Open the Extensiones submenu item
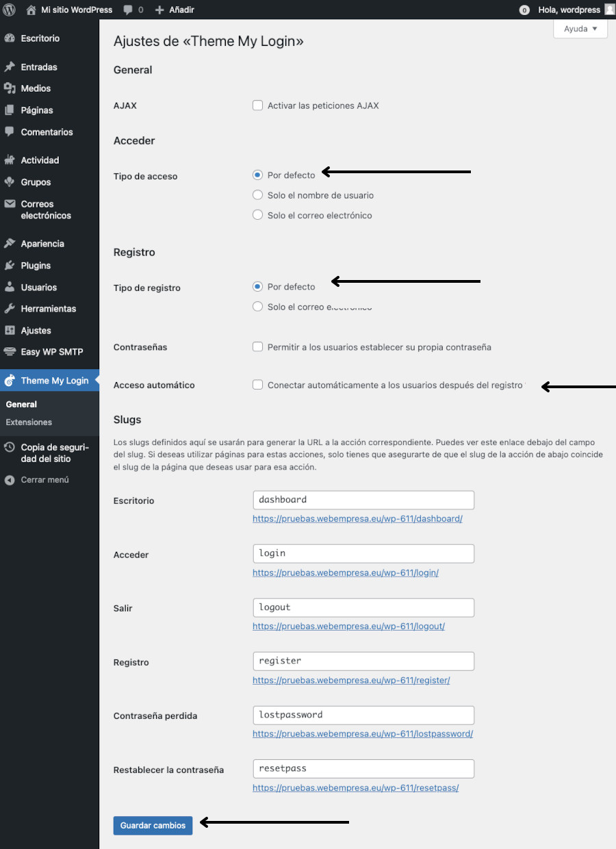The image size is (616, 849). [x=29, y=422]
